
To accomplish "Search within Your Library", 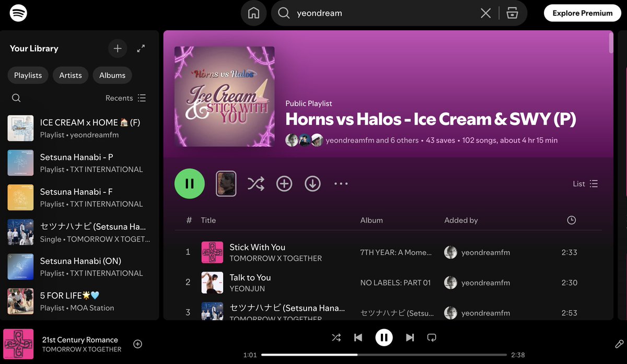I will (x=16, y=98).
